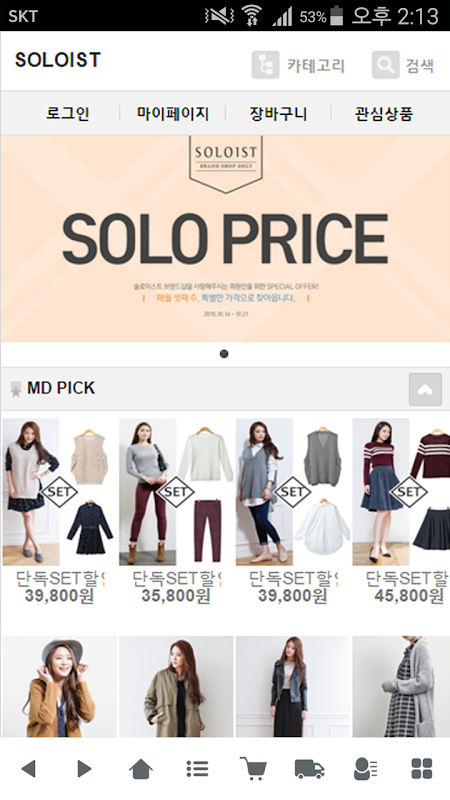Open the 마이페이지 tab

pos(173,113)
